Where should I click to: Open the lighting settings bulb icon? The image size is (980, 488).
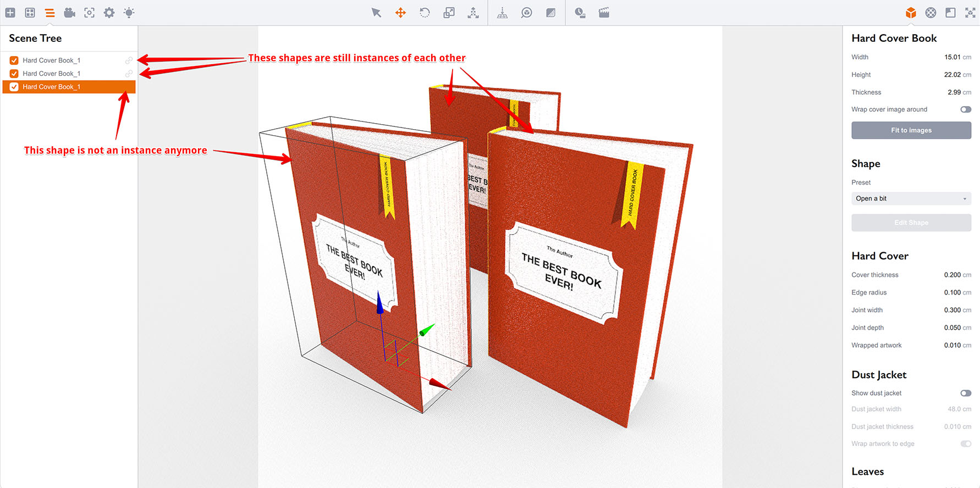point(129,13)
